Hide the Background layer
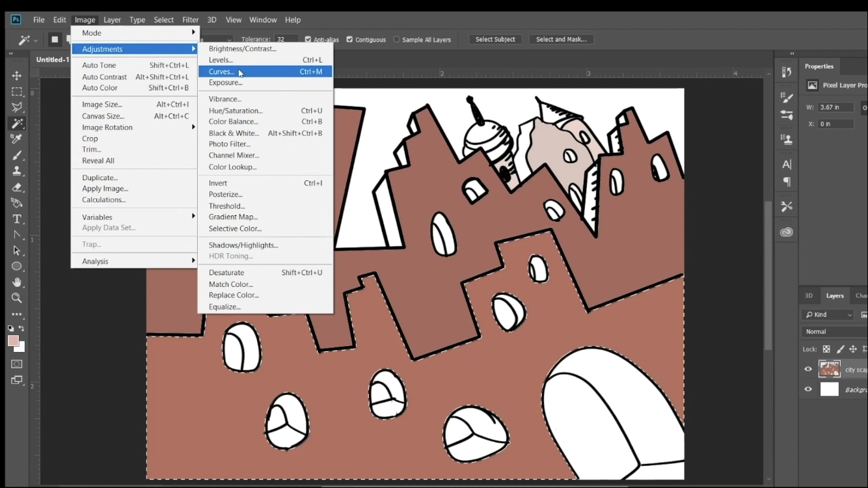 (808, 389)
